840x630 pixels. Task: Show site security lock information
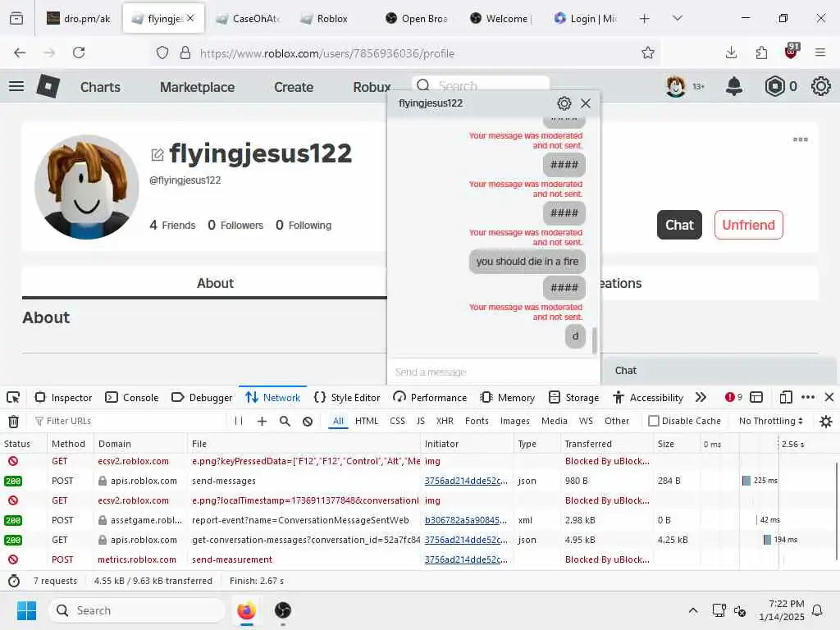(185, 52)
